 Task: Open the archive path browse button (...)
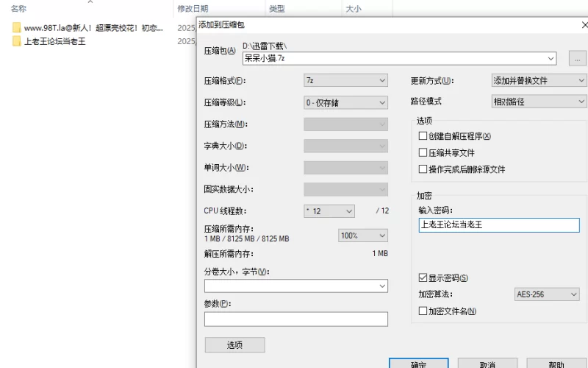coord(577,58)
